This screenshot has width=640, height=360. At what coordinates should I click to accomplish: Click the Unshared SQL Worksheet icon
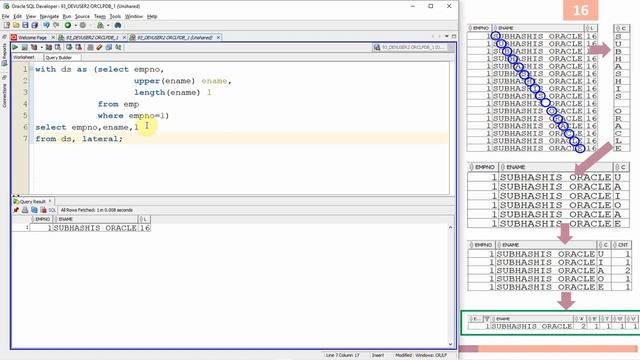pos(90,47)
